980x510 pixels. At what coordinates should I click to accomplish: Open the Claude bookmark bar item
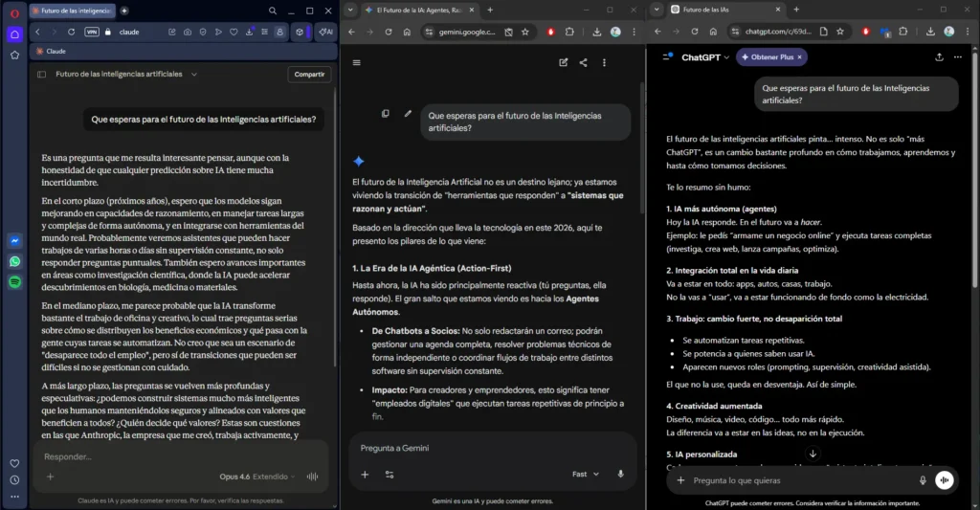(x=52, y=52)
